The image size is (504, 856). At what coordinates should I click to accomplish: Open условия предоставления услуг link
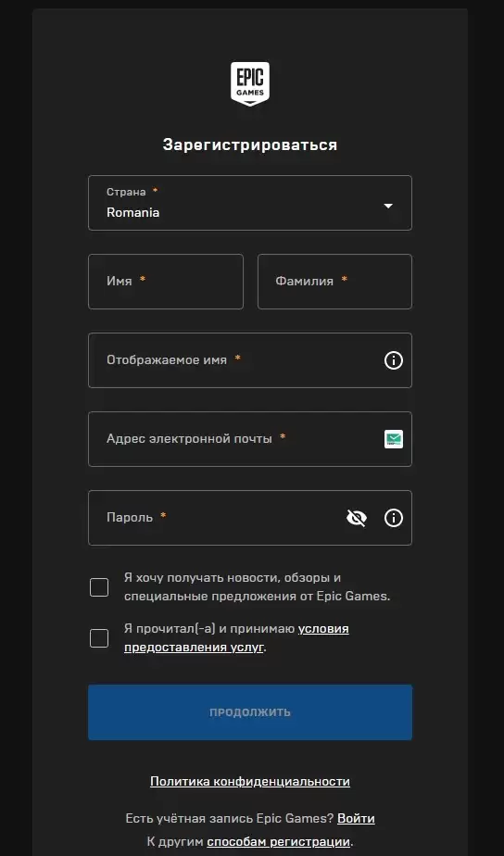click(x=236, y=638)
